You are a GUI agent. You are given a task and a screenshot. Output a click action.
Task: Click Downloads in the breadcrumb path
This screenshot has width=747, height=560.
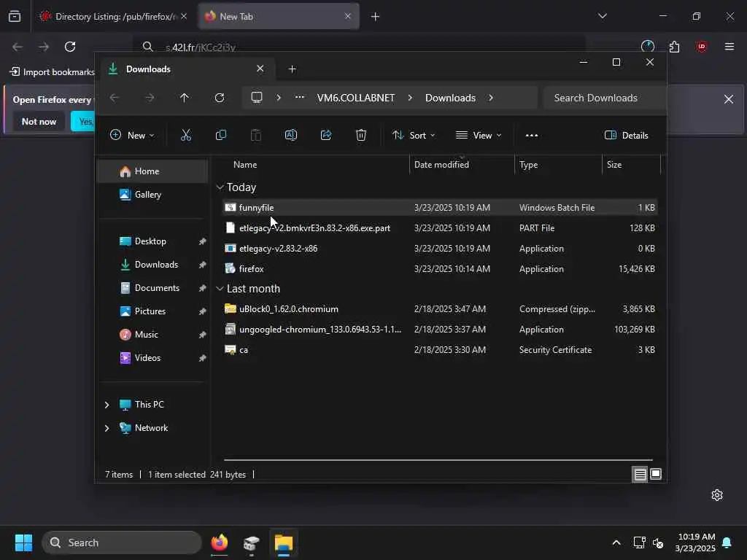450,98
